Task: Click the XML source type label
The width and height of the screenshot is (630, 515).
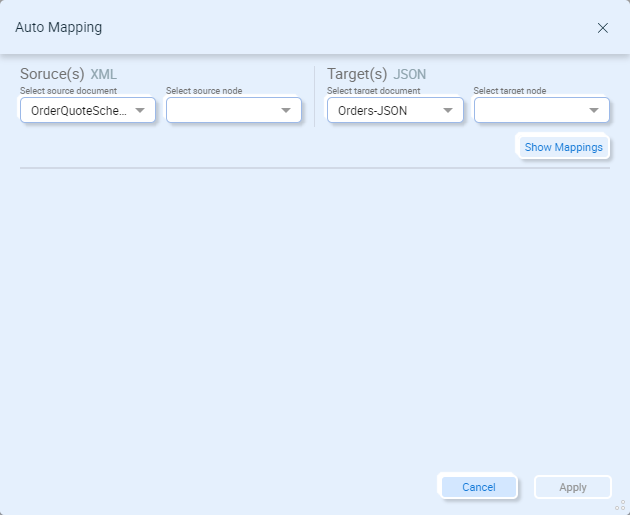Action: (103, 74)
